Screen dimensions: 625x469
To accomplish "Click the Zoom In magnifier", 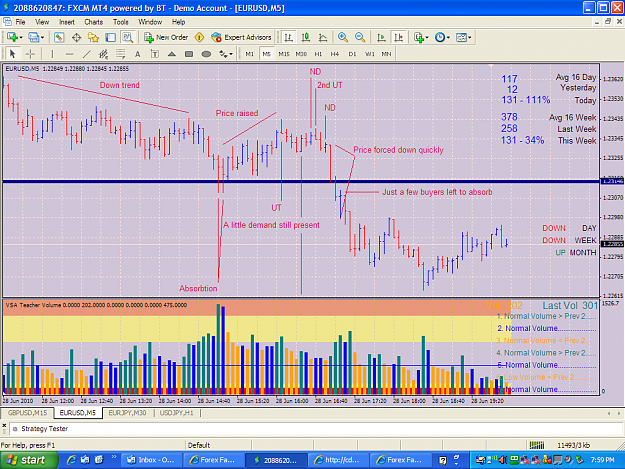I will coord(342,37).
